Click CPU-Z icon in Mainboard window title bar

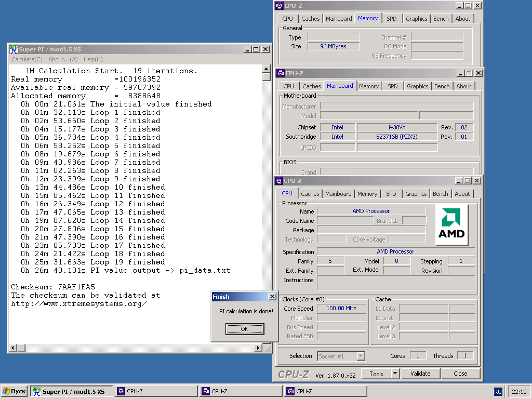coord(281,73)
